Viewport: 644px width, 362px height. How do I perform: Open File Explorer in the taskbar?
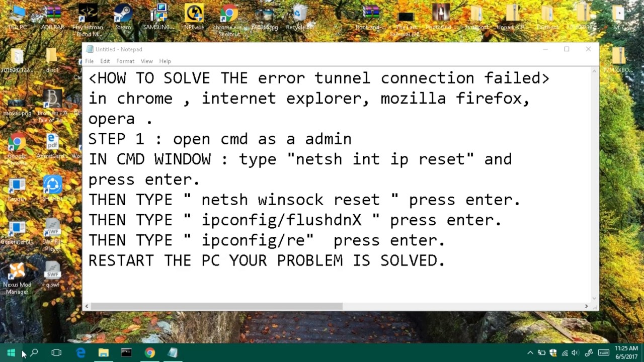[x=103, y=353]
